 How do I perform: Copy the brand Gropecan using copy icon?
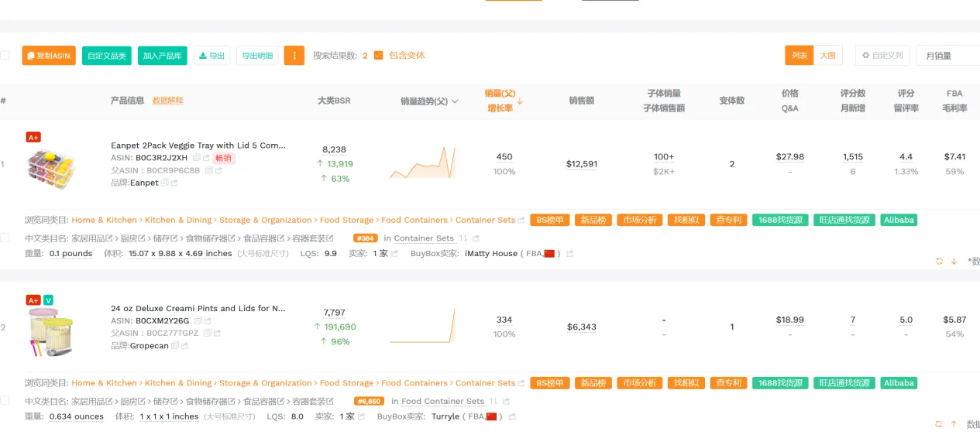point(175,346)
